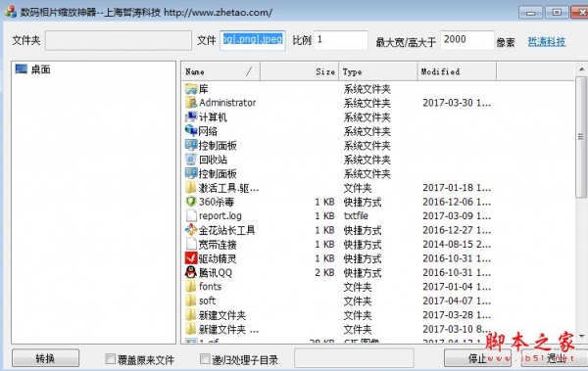Screen dimensions: 588x371
Task: Select the 网络 network icon
Action: tap(191, 131)
